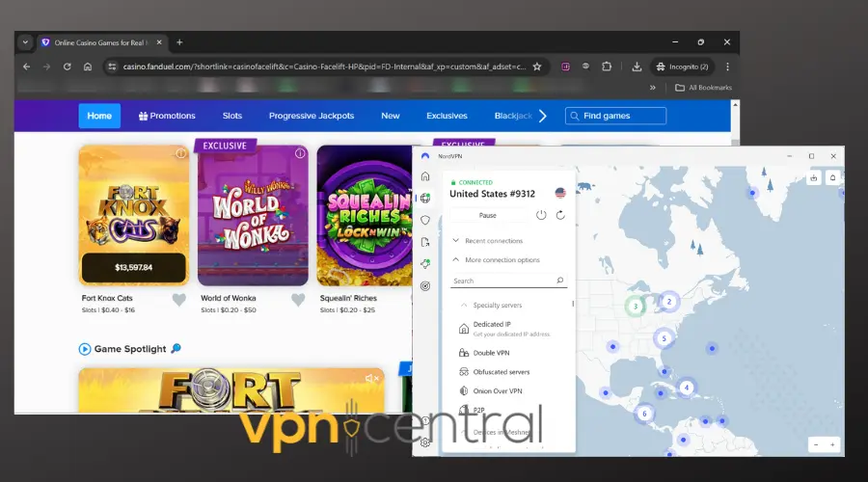Close the Online Casino Games tab
868x482 pixels.
pos(159,42)
